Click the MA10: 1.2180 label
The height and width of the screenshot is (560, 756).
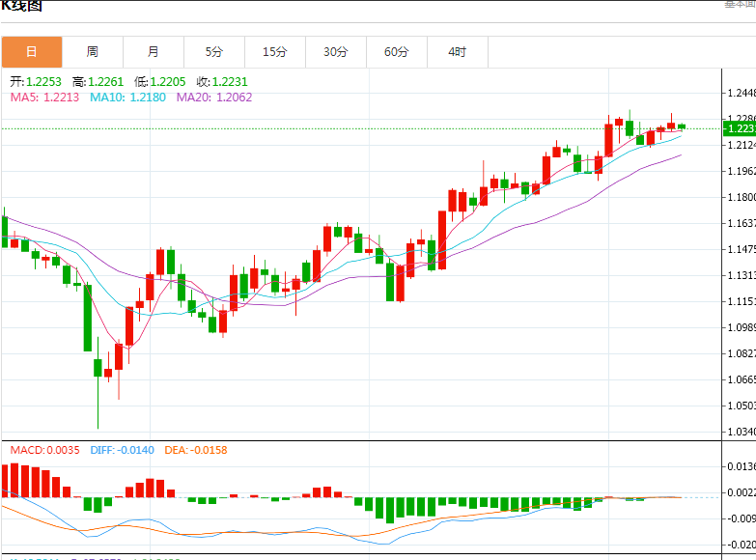click(127, 98)
